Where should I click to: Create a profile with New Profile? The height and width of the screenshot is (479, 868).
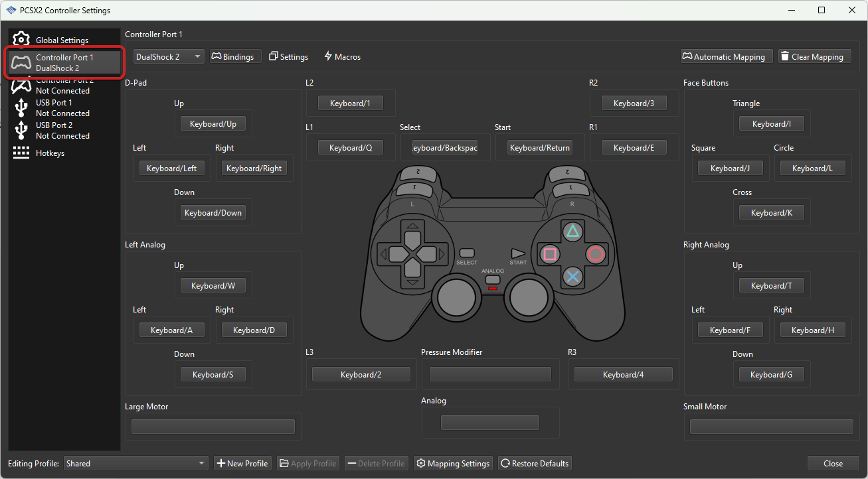243,464
